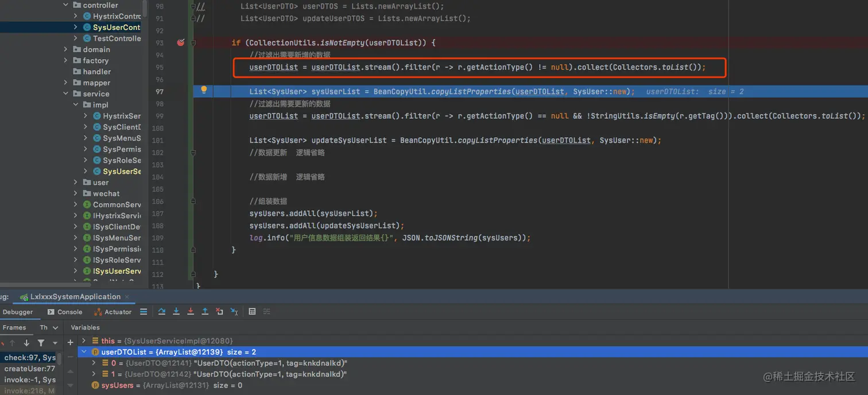Click the Step Into debugger icon
Screen dimensions: 868x395
coord(176,311)
